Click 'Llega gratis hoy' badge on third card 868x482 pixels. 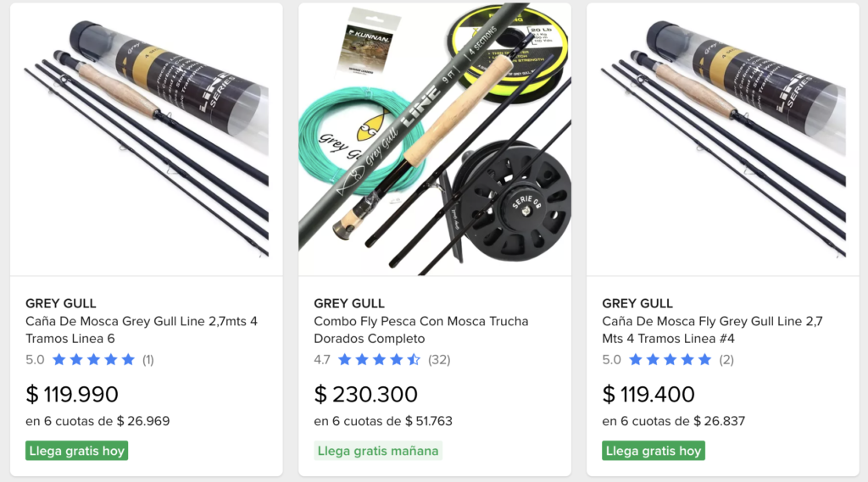click(x=654, y=451)
